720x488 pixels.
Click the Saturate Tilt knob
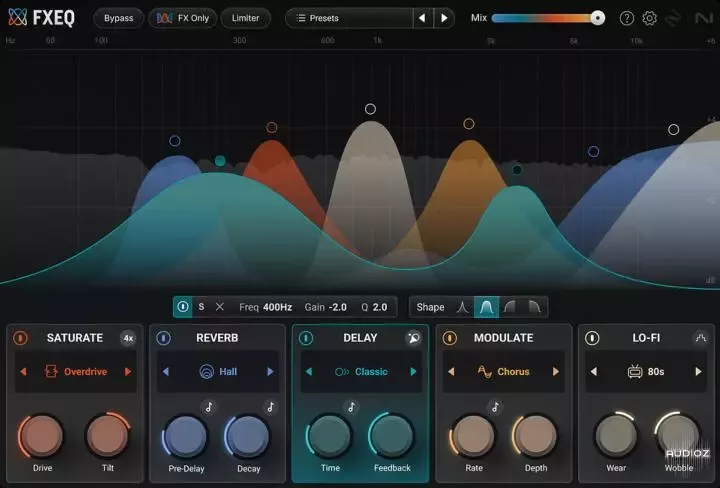coord(107,435)
